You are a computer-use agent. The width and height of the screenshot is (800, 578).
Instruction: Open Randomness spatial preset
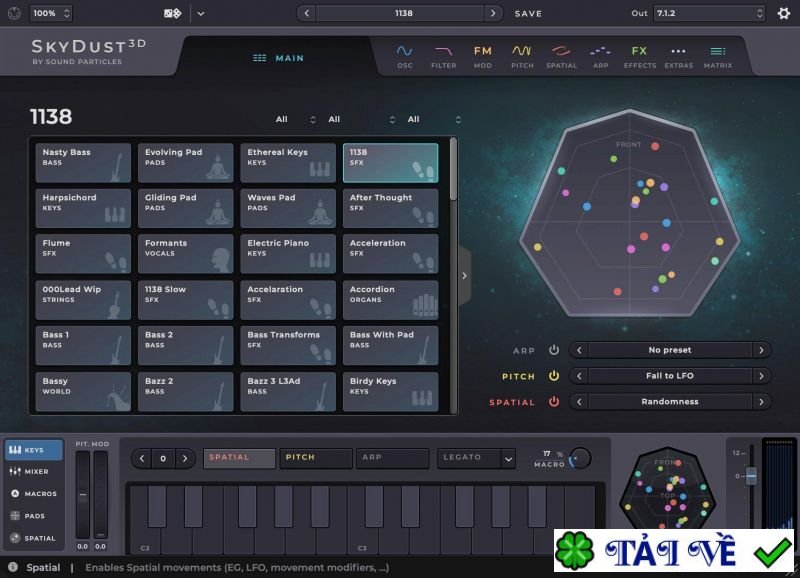[x=670, y=402]
